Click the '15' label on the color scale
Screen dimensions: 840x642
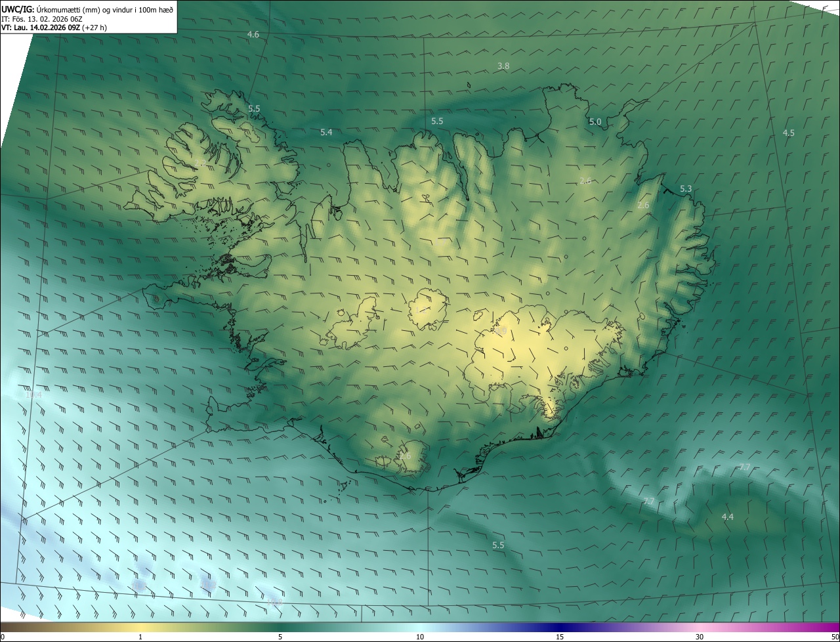(560, 637)
